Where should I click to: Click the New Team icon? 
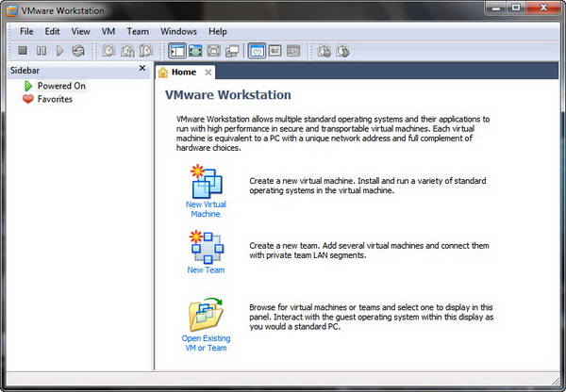click(x=207, y=247)
